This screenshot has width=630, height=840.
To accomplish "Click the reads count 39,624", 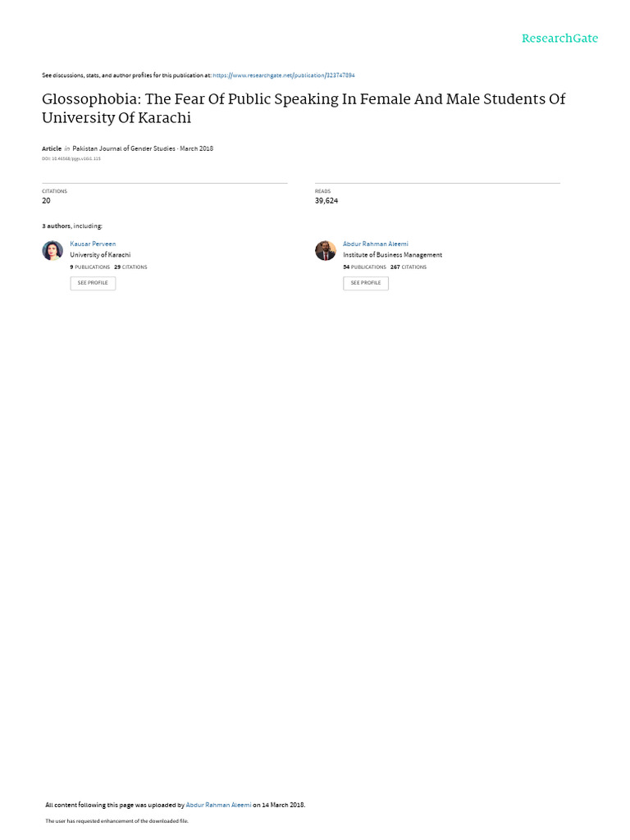I will tap(326, 201).
